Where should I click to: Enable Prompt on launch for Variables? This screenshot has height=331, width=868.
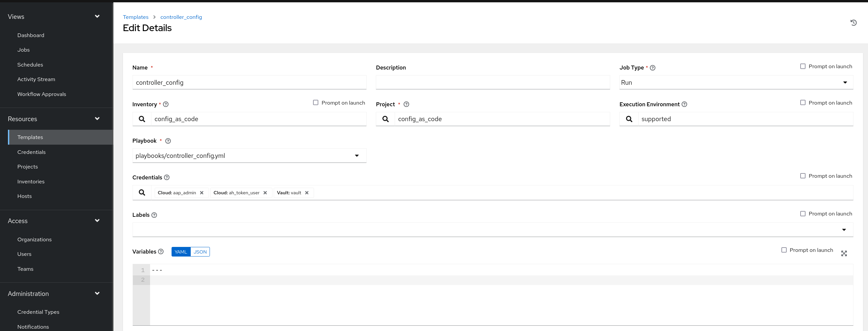(x=784, y=250)
